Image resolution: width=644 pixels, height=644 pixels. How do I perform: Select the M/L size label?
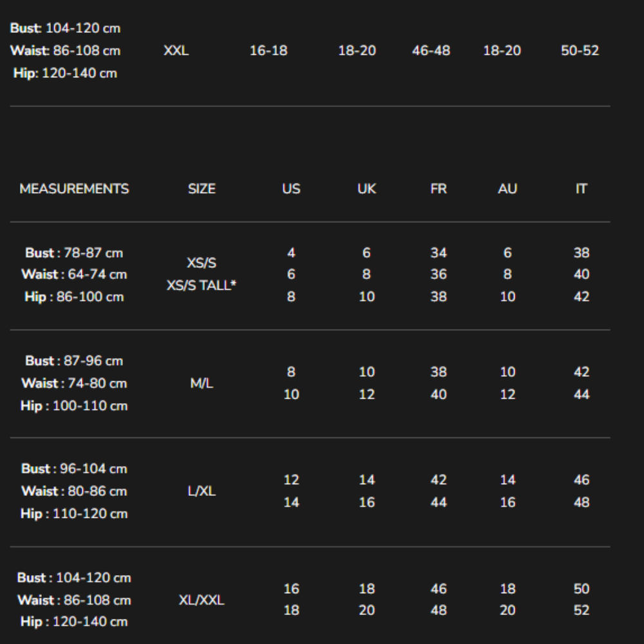pos(202,383)
